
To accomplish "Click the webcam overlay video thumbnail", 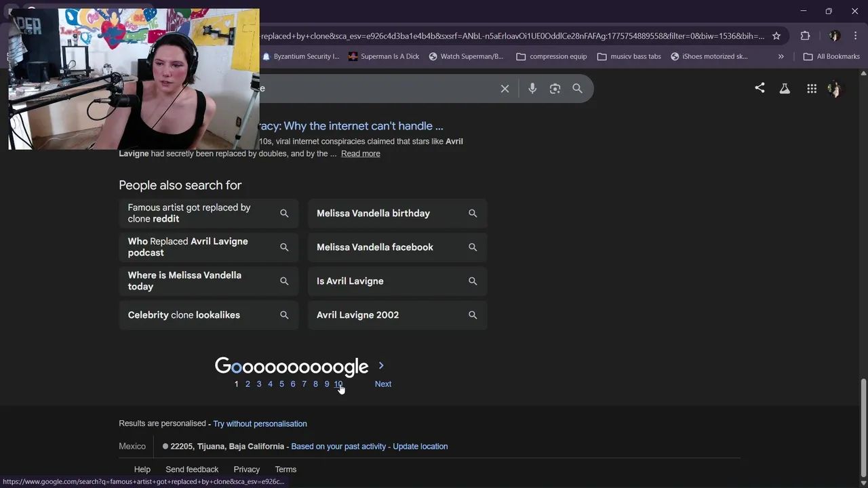I will click(x=134, y=79).
